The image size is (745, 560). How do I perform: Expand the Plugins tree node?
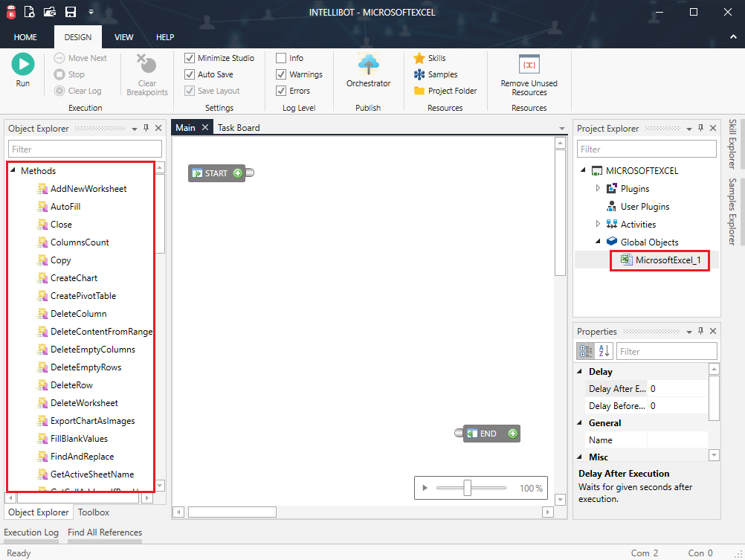pos(598,188)
